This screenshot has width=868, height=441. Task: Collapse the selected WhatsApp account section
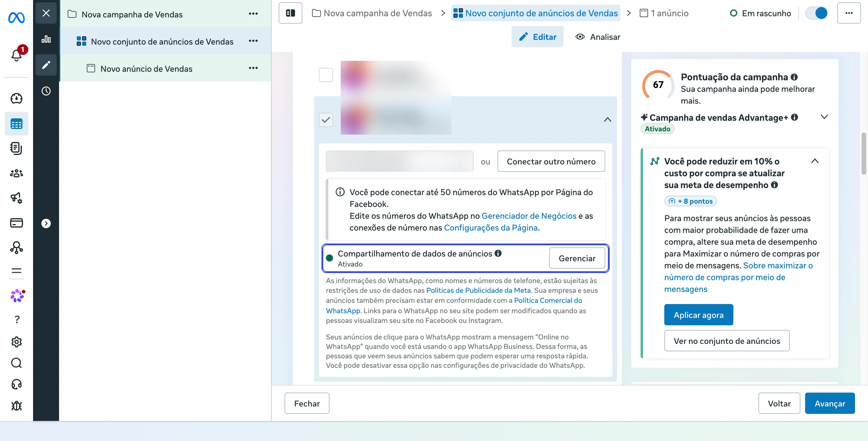pos(608,120)
